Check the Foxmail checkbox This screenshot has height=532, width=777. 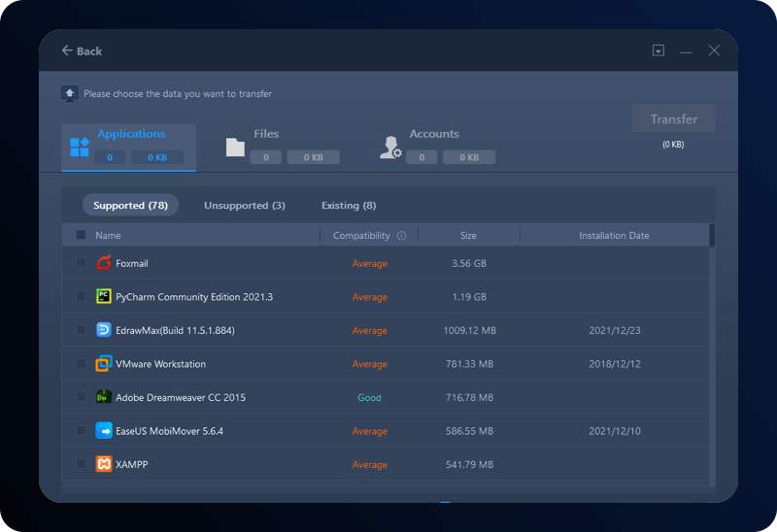point(81,263)
